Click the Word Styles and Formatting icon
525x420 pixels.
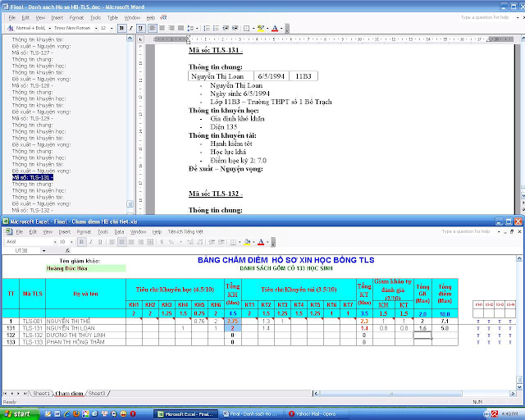(9, 27)
